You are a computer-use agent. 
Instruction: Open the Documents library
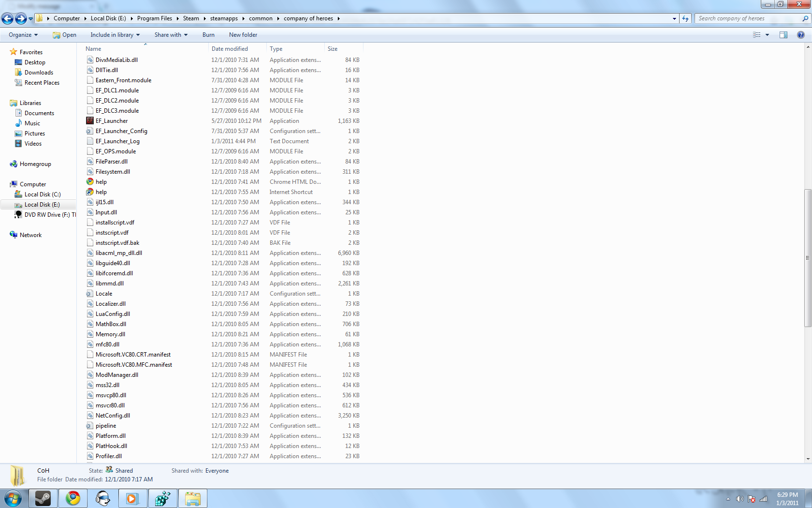click(x=39, y=113)
